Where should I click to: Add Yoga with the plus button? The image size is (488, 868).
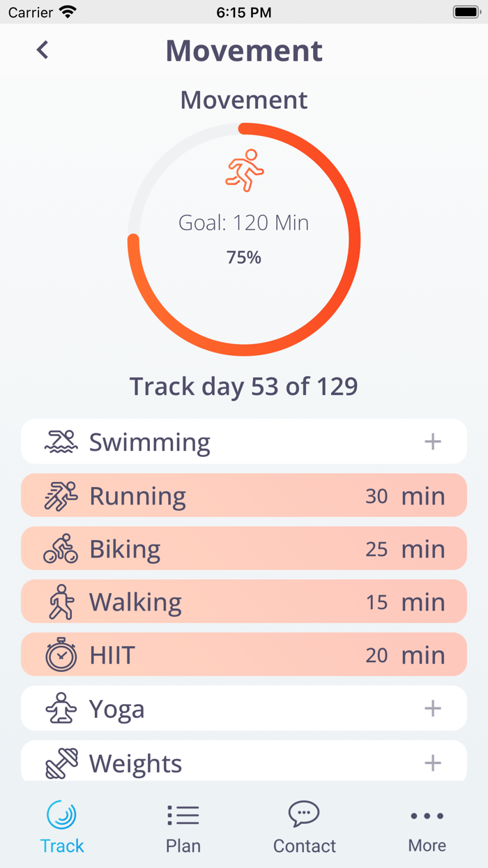click(x=433, y=708)
